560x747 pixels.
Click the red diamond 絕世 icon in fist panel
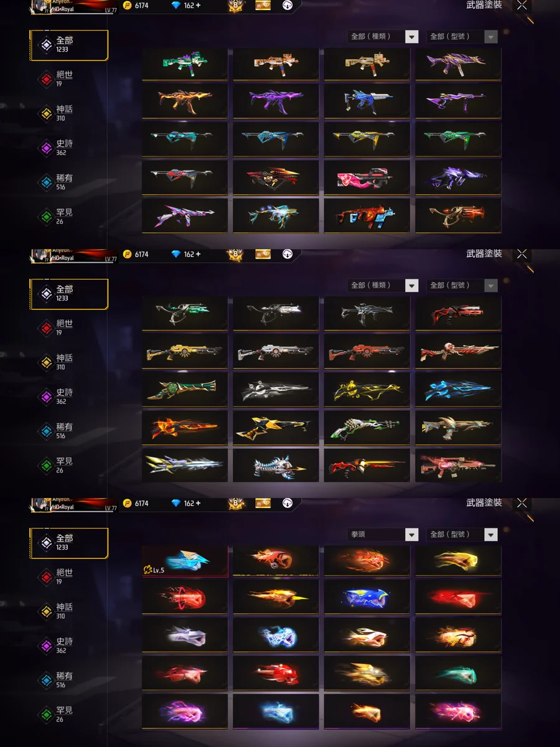[46, 577]
